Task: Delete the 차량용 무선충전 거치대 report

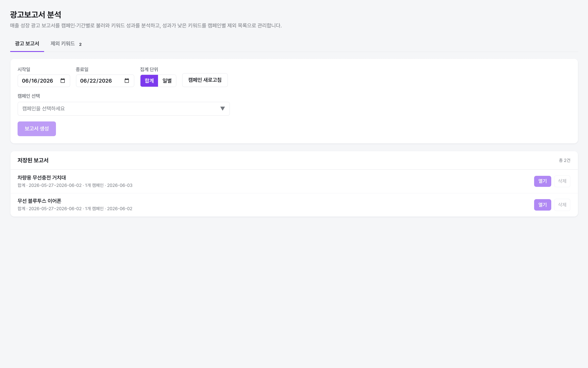Action: pos(562,181)
